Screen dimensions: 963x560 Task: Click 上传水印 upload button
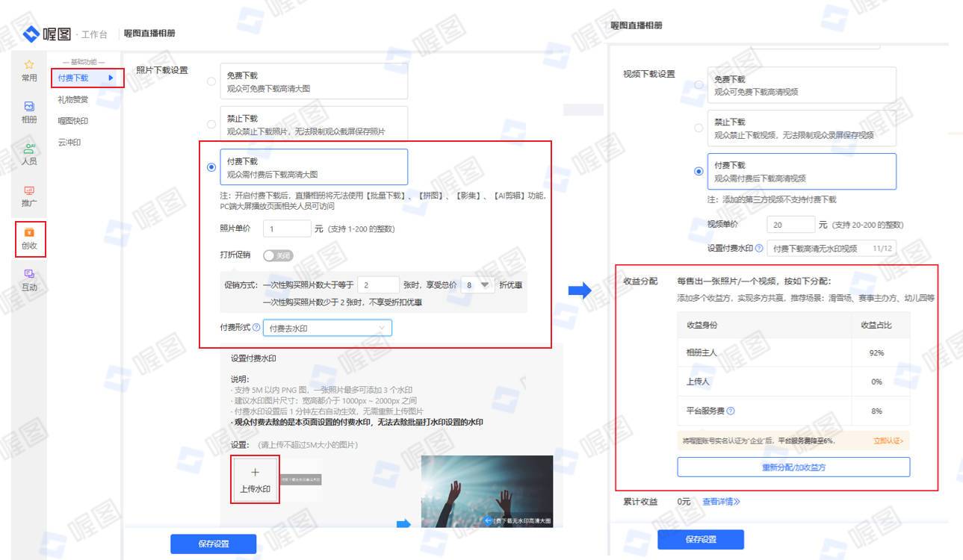pos(256,479)
